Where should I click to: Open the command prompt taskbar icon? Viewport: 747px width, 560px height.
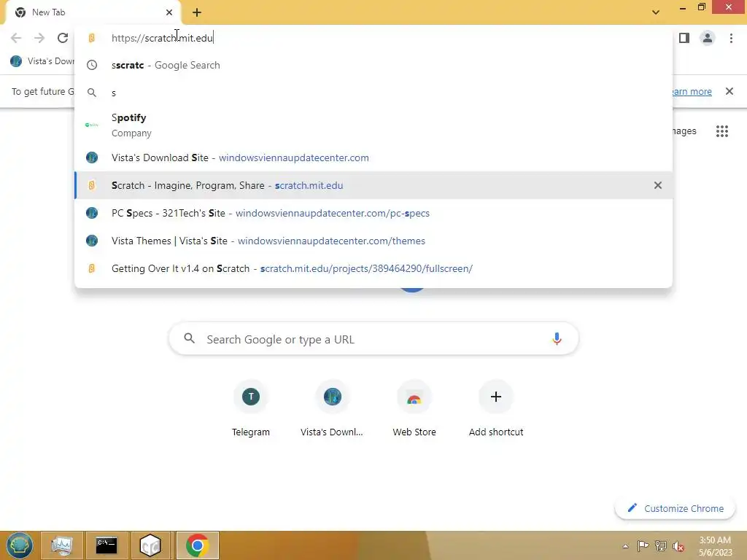tap(107, 545)
